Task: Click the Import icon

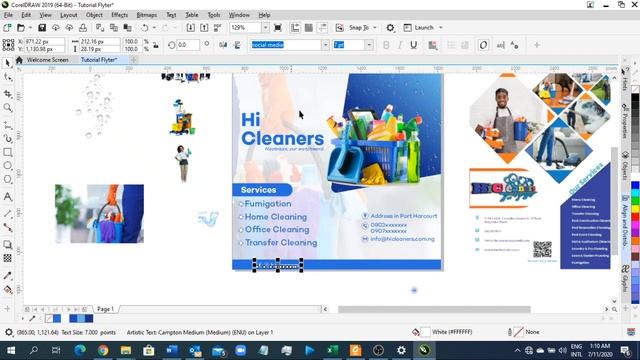Action: (191, 28)
